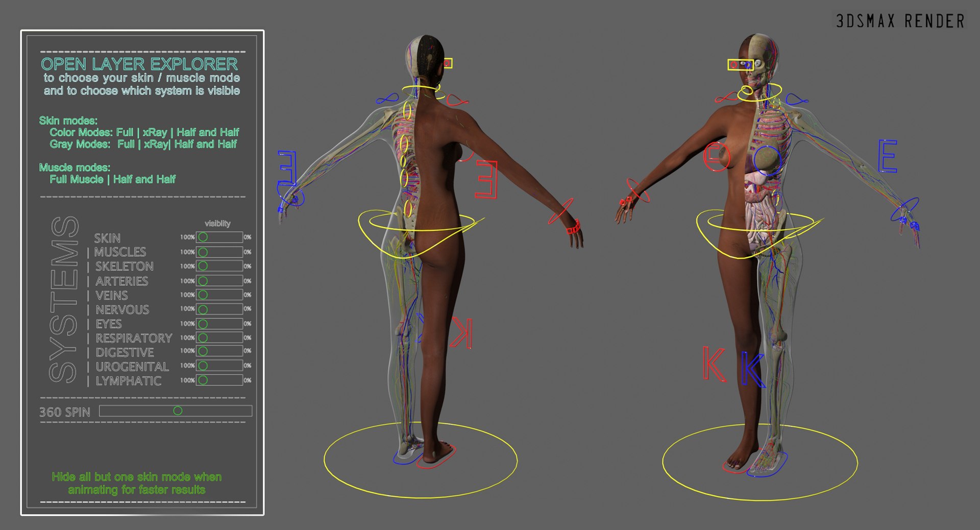Click the SKIN visibility slider

pyautogui.click(x=219, y=237)
